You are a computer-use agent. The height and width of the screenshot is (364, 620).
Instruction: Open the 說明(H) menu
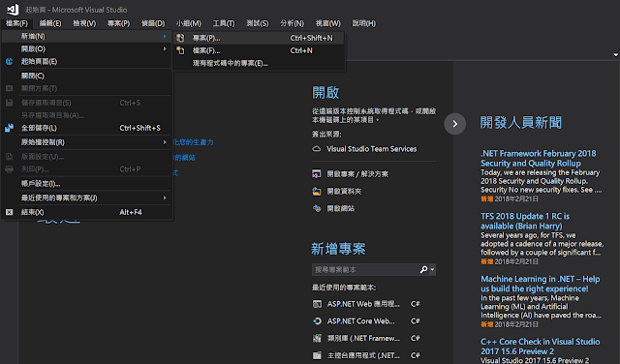(364, 23)
